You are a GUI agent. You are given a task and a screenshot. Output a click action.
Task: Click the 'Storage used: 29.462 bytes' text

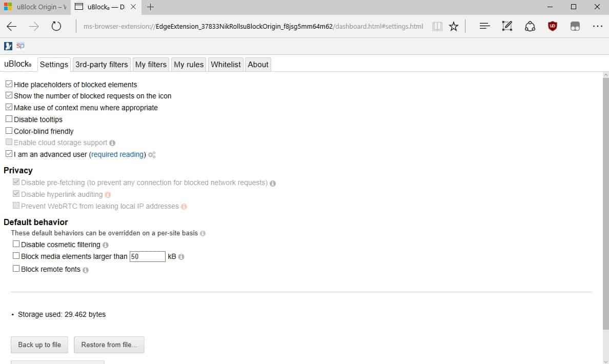click(62, 315)
